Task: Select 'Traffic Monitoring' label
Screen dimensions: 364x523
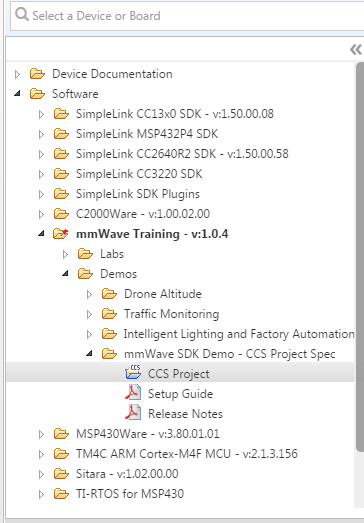Action: [171, 314]
